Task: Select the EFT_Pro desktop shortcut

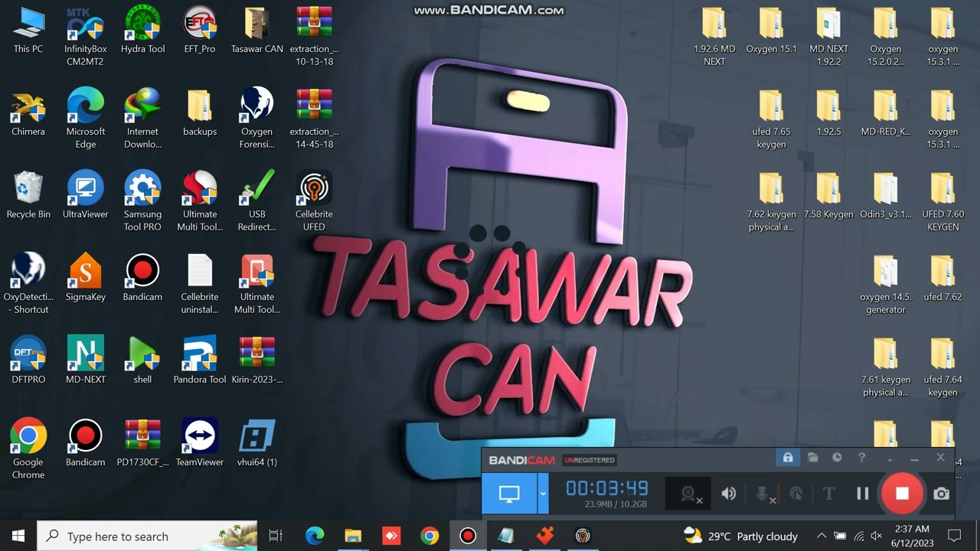Action: (200, 31)
